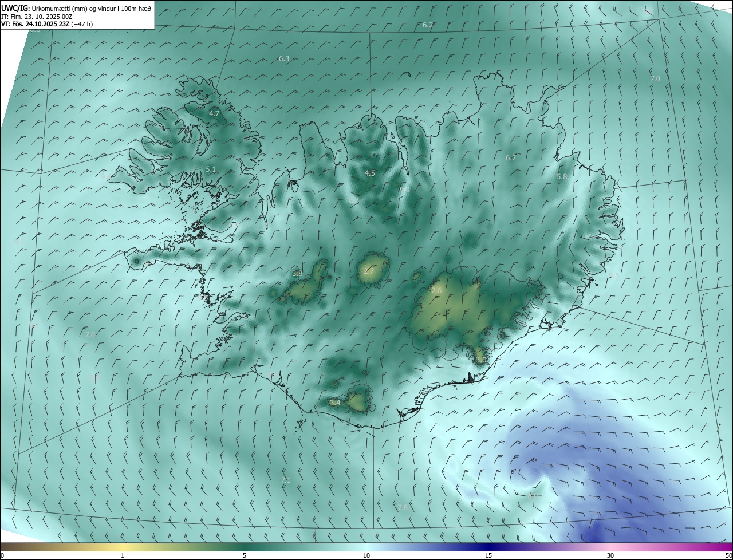
Task: Click the color scale tick labeled 1
Action: pyautogui.click(x=123, y=555)
